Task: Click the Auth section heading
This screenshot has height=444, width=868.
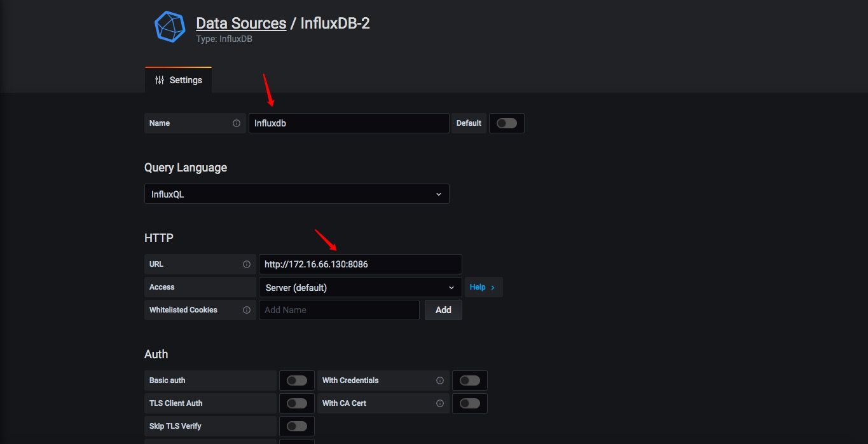Action: click(156, 354)
